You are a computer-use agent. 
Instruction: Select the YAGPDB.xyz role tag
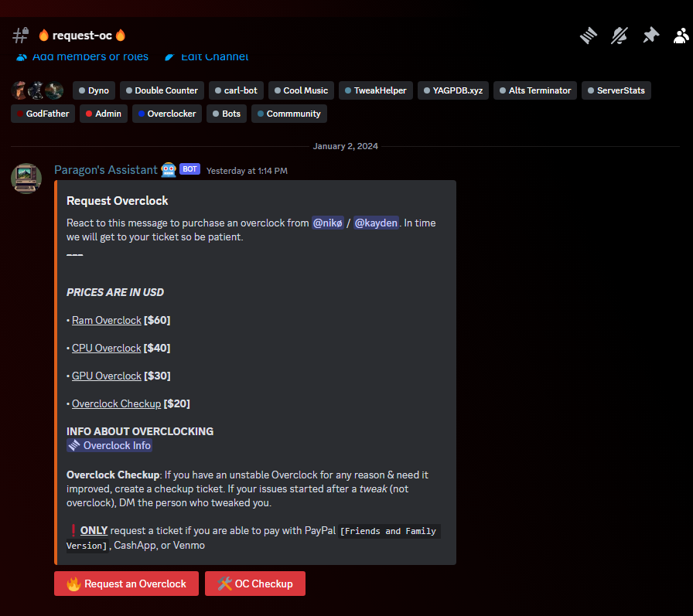pos(453,90)
